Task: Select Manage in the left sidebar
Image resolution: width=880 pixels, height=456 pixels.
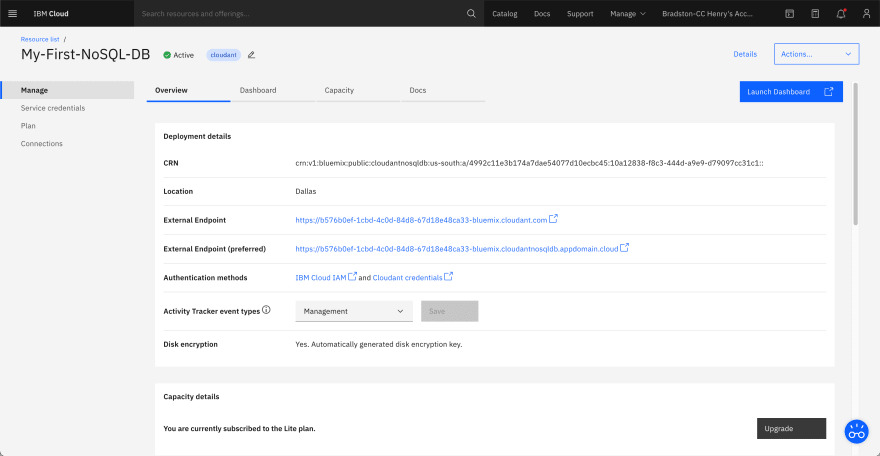Action: (x=67, y=90)
